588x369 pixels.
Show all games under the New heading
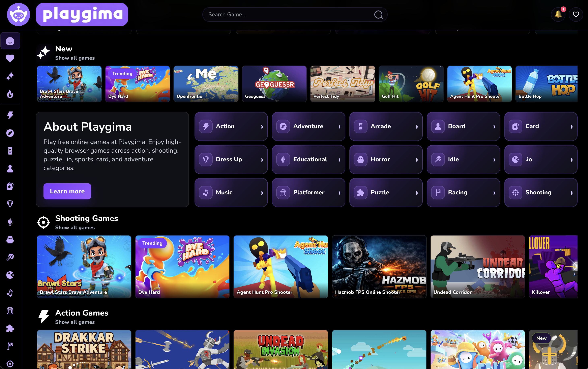pos(75,58)
